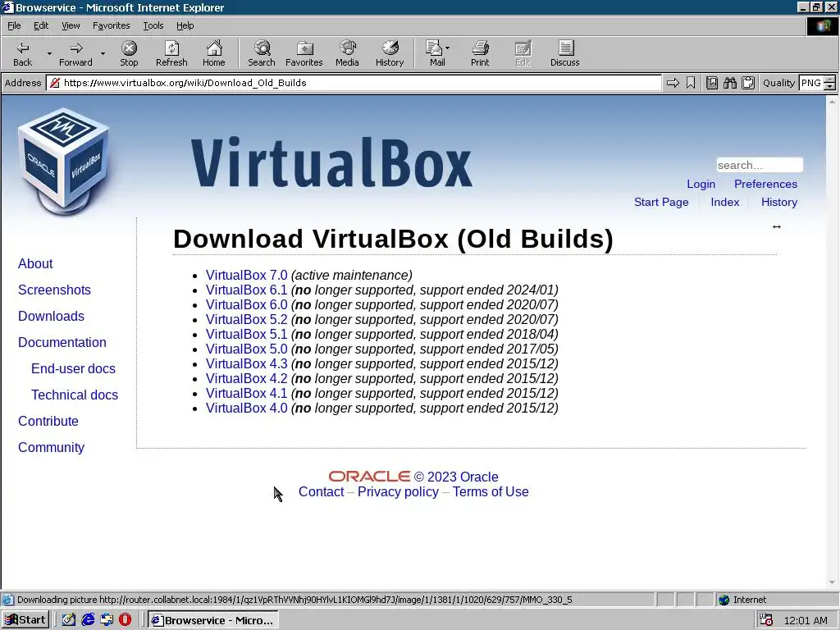
Task: Open the Media toolbar button
Action: coord(347,53)
